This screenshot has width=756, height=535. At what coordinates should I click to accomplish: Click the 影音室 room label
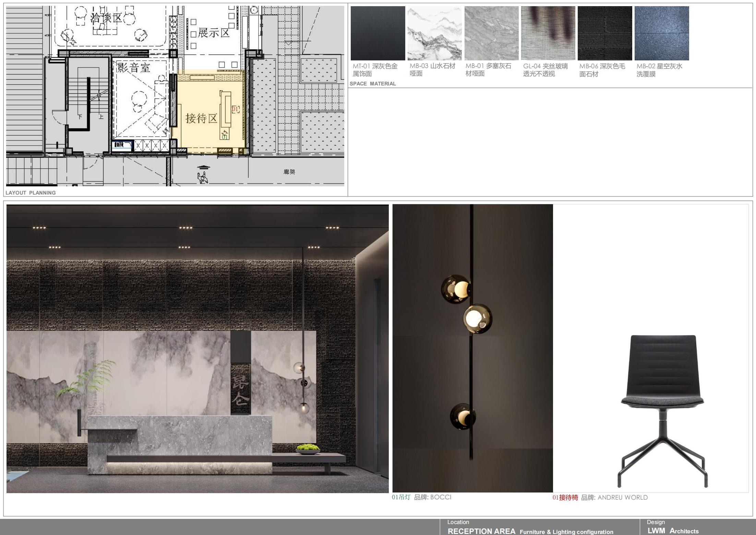click(x=133, y=67)
